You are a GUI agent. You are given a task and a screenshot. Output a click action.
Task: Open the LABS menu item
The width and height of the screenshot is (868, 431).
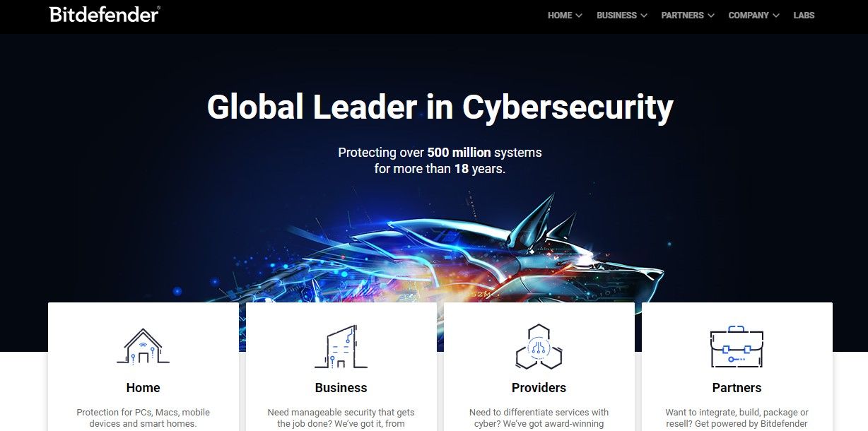(804, 16)
